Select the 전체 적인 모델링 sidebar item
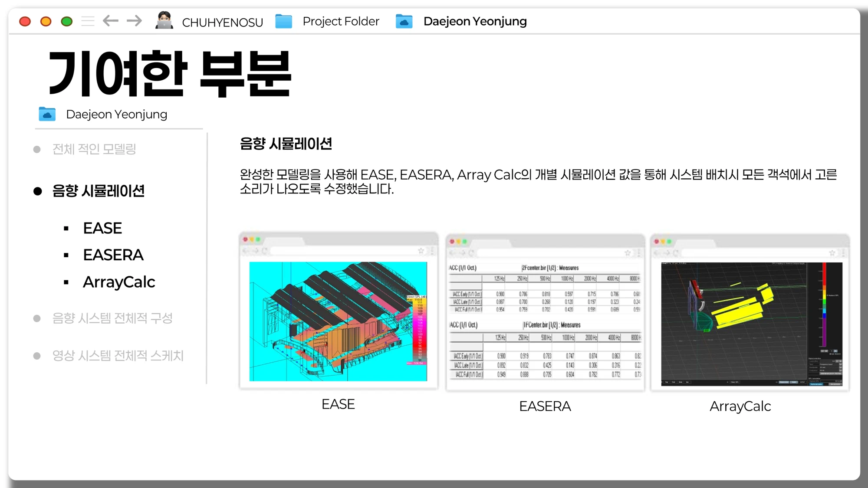The height and width of the screenshot is (488, 868). coord(94,149)
